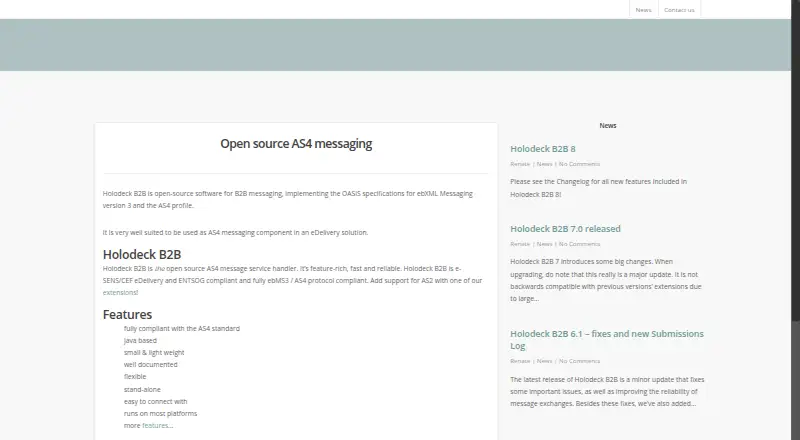Viewport: 800px width, 440px height.
Task: Click author Renate under Holodeck B2B 8
Action: point(520,164)
